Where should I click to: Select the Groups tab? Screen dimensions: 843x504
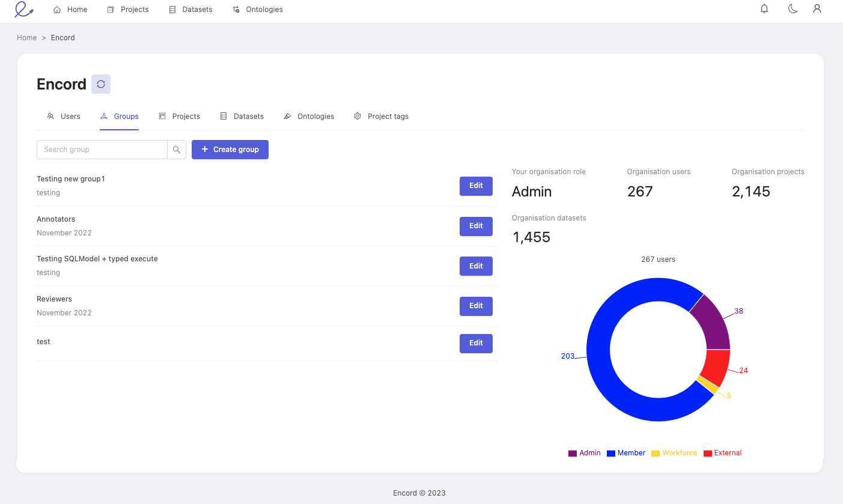pyautogui.click(x=120, y=117)
